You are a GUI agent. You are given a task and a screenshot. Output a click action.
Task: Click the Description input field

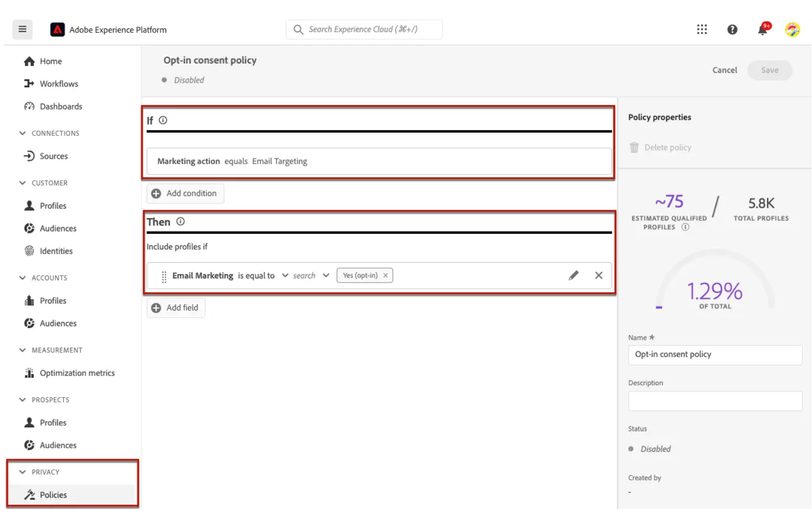(715, 401)
